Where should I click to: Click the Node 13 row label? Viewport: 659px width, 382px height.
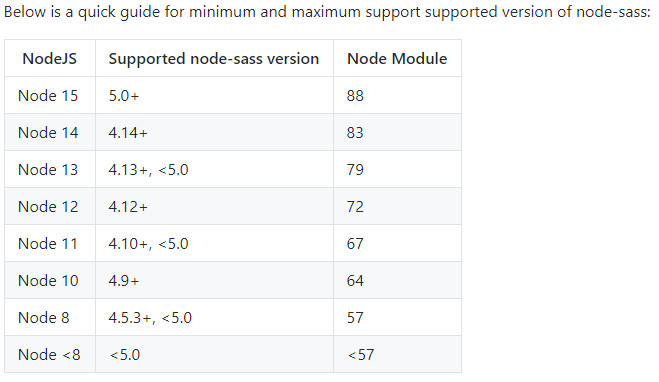(x=48, y=169)
